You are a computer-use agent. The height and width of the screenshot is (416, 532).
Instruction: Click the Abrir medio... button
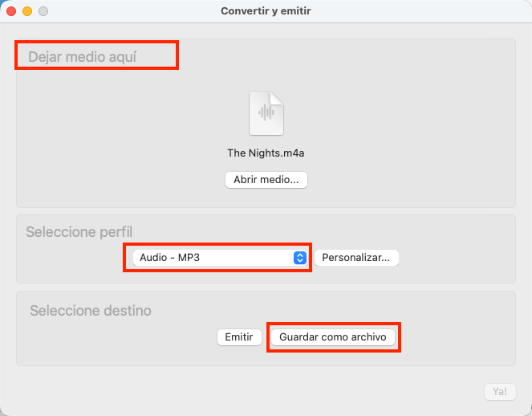pos(266,180)
